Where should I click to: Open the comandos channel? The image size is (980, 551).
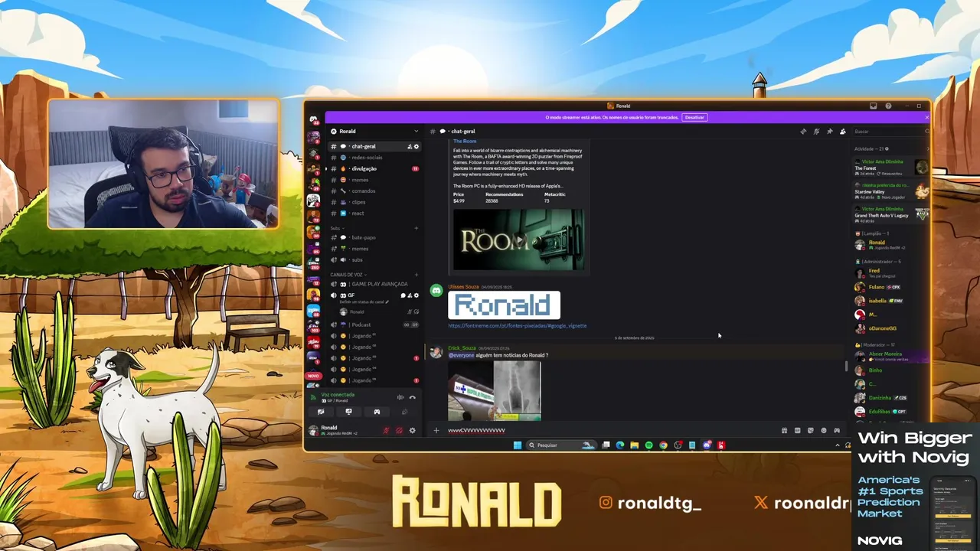[x=374, y=191]
